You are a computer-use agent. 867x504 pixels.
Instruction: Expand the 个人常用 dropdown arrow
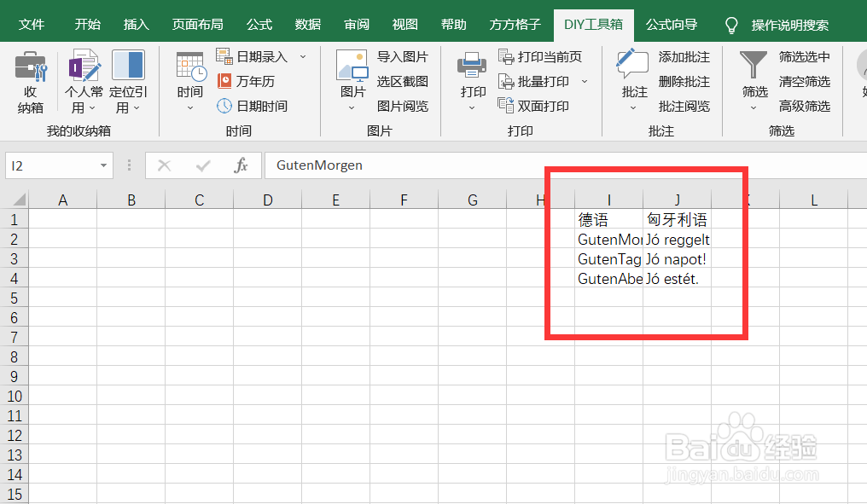(92, 108)
